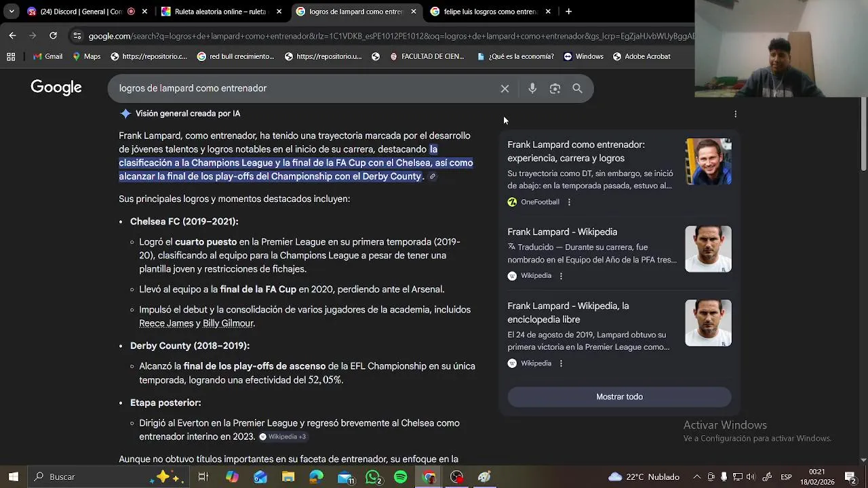
Task: Open Lampard thumbnail beside enciclopedia libre result
Action: [x=708, y=323]
